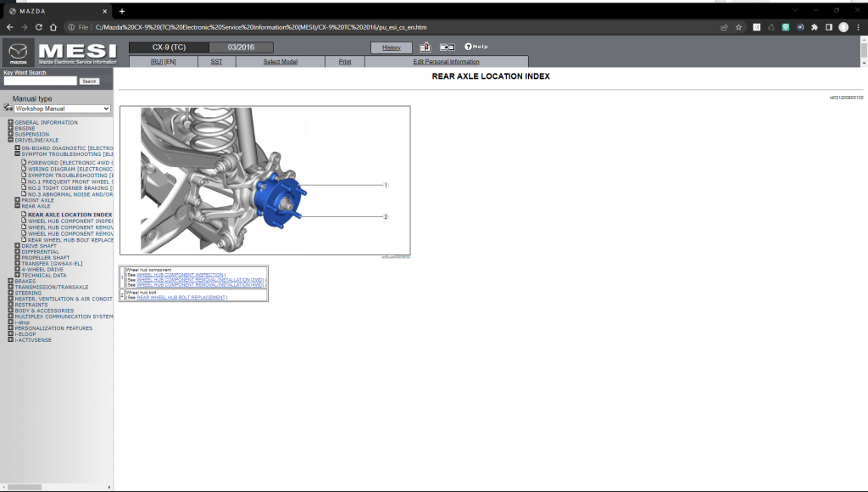
Task: Expand the ENGINE tree section
Action: pos(10,128)
